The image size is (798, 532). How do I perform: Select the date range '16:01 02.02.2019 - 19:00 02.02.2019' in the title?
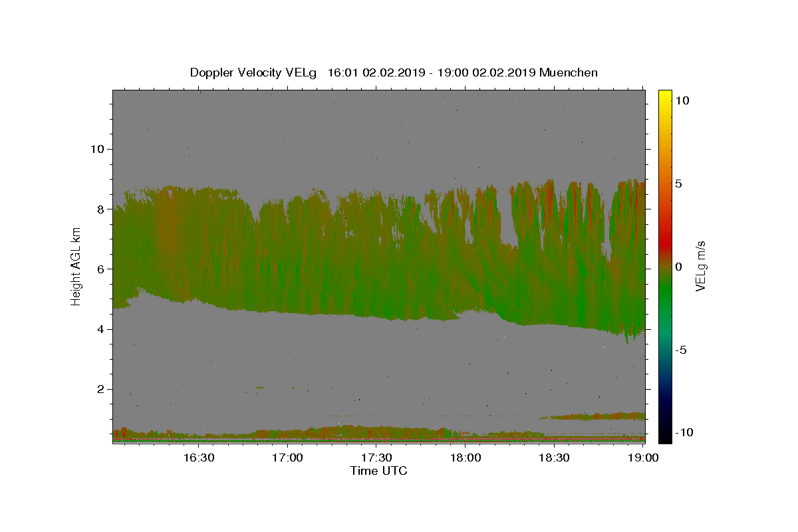click(x=431, y=72)
